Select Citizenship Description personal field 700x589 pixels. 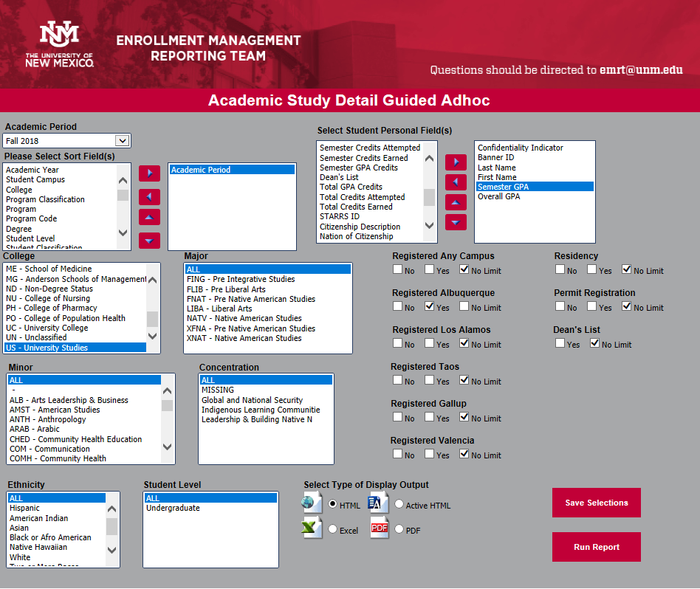(x=360, y=227)
